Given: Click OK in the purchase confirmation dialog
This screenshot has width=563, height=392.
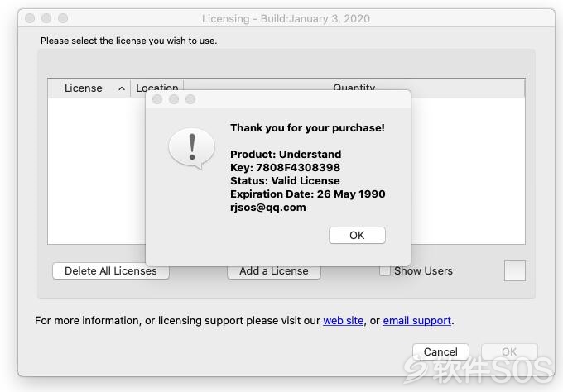Looking at the screenshot, I should coord(357,235).
